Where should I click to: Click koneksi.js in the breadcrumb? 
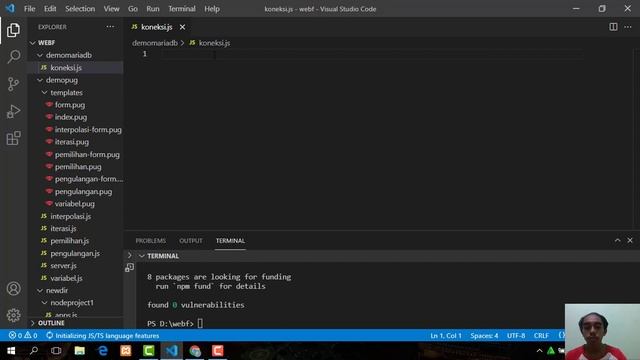(x=214, y=43)
